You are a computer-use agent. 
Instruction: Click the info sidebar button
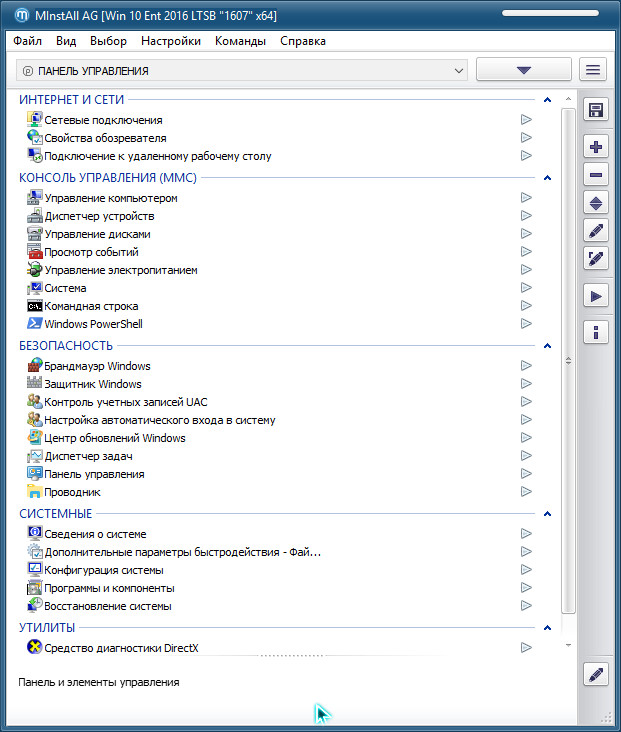[x=595, y=333]
